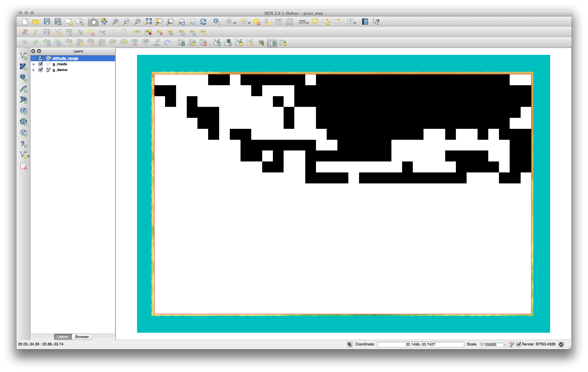Select the Pan Map hand tool
This screenshot has width=588, height=372.
[93, 22]
